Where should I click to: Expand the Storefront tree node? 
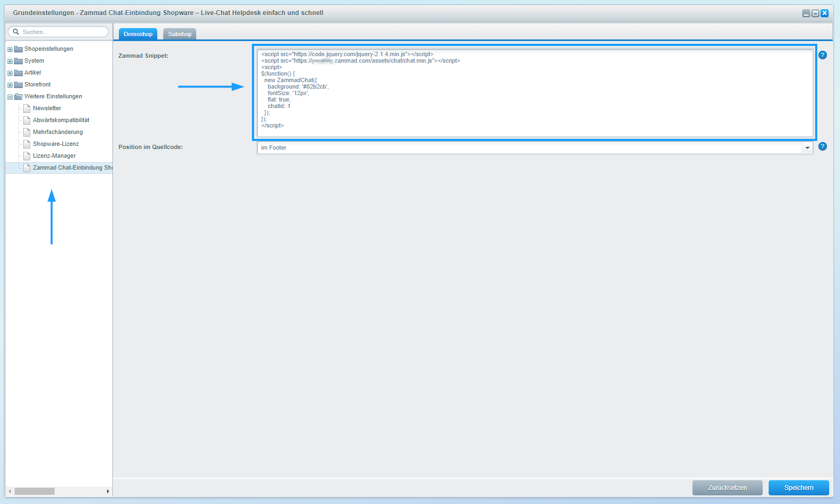(10, 85)
